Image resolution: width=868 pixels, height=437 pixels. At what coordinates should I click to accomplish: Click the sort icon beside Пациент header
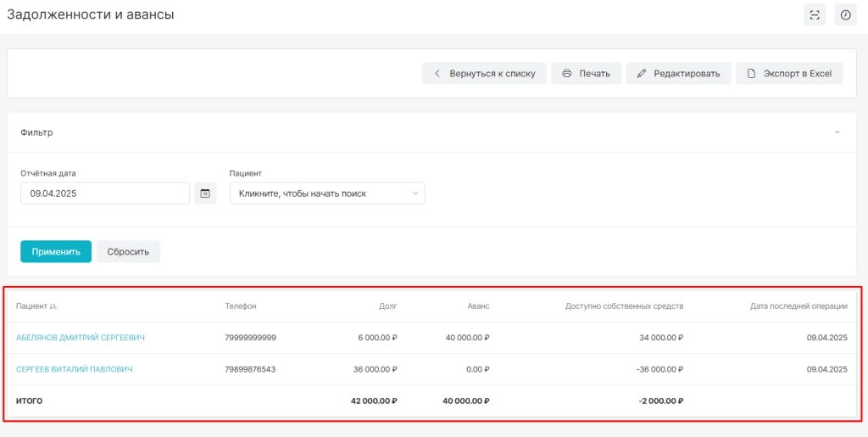tap(53, 305)
